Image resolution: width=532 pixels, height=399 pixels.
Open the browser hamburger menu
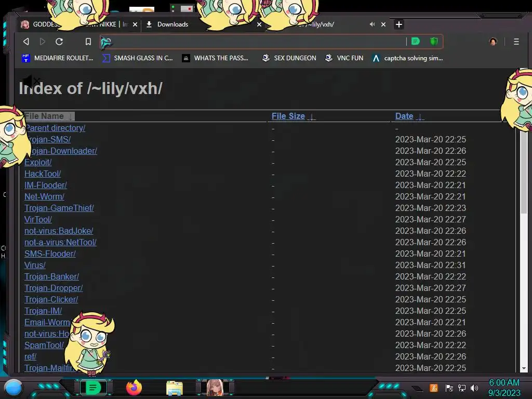pos(516,42)
